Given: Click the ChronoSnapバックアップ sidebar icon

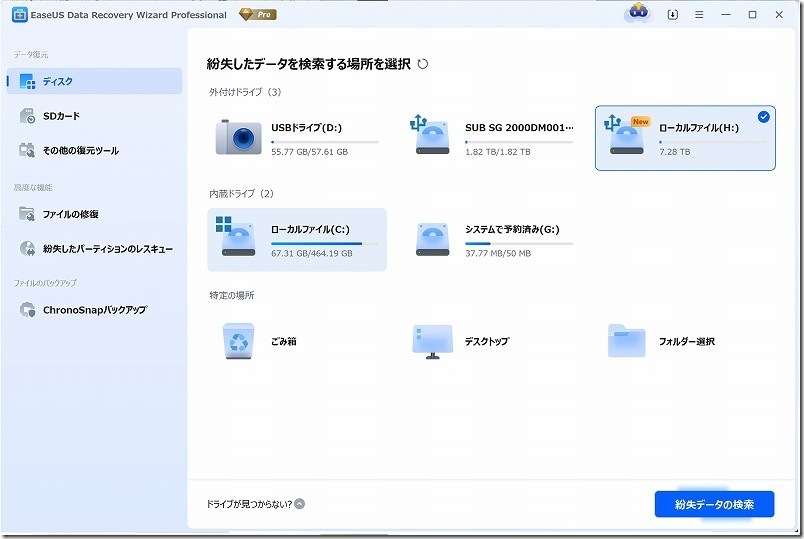Looking at the screenshot, I should point(27,310).
